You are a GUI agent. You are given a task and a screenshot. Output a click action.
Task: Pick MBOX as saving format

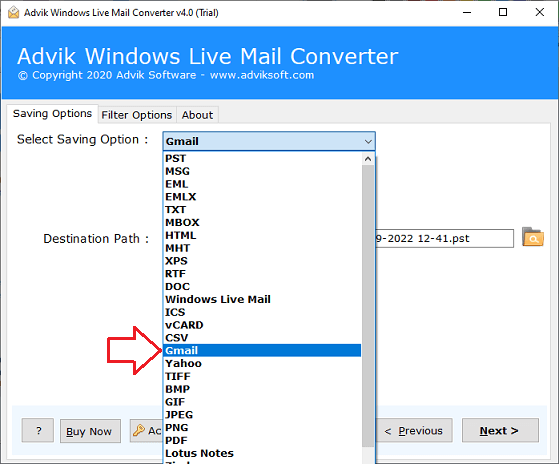262,222
